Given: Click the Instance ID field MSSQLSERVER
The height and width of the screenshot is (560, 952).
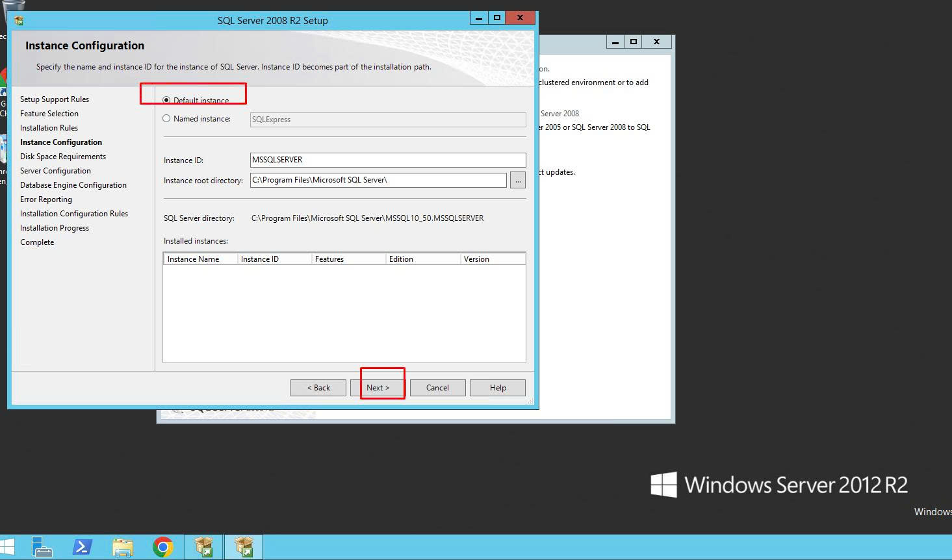Looking at the screenshot, I should tap(388, 160).
